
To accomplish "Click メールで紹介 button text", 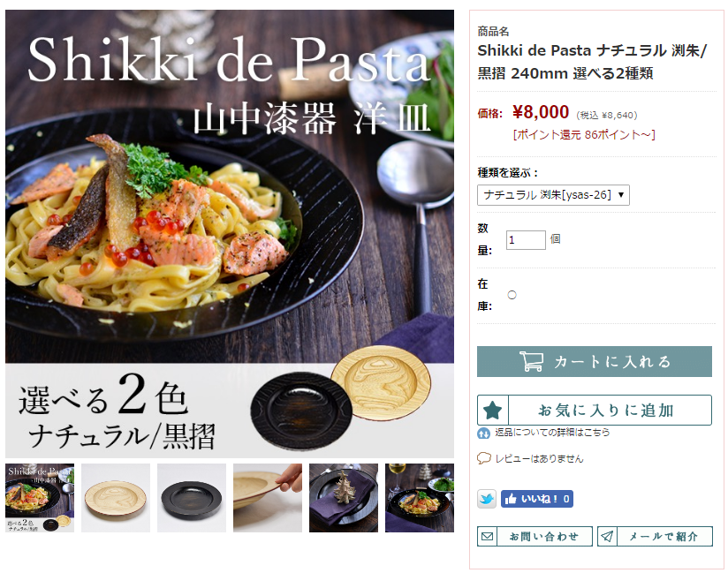I will tap(663, 536).
